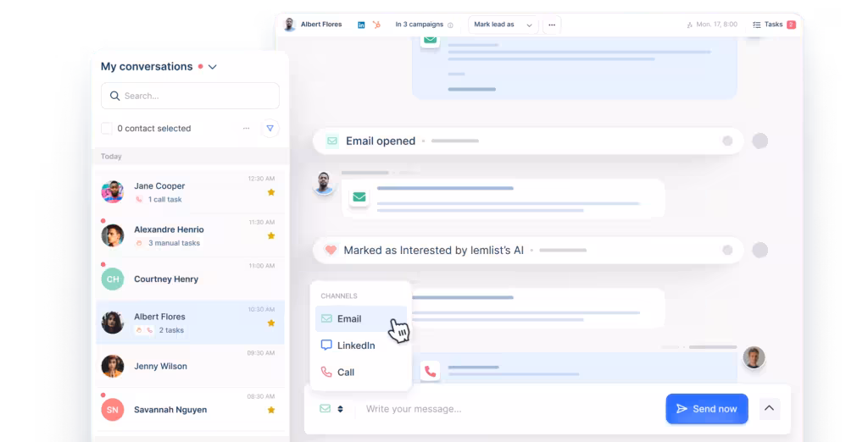
Task: Open the more options button in header
Action: tap(552, 25)
